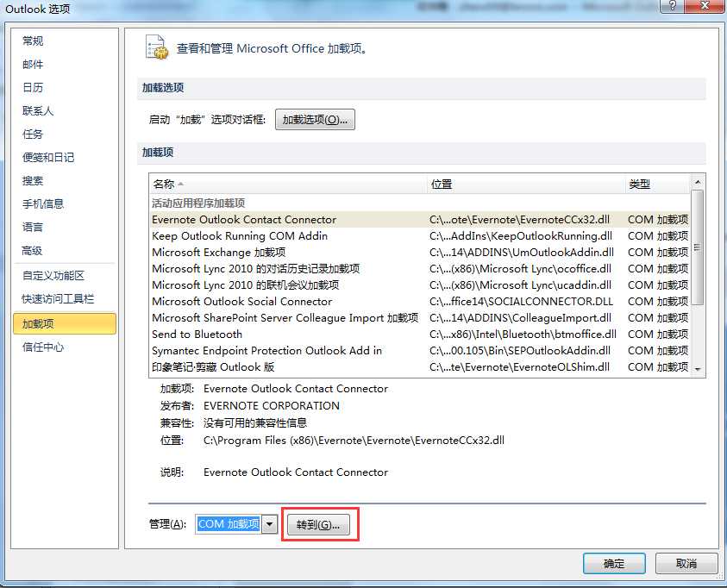Open the 管理 COM 加载项 dropdown arrow
727x588 pixels.
[x=269, y=524]
